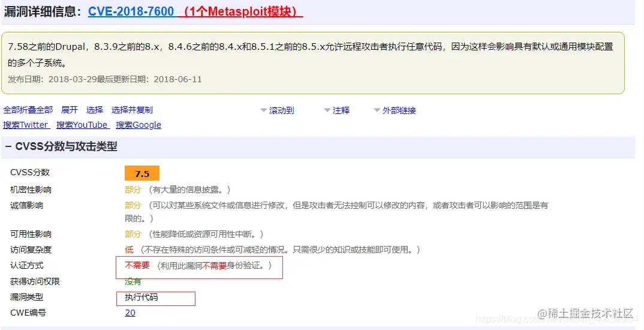644x330 pixels.
Task: Collapse the CVSS分数与攻击类型 section
Action: pyautogui.click(x=8, y=146)
